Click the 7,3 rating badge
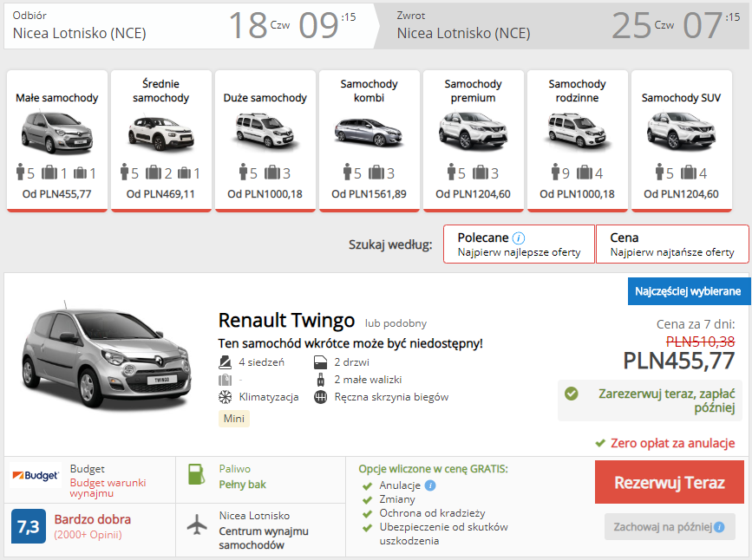This screenshot has width=752, height=560. [29, 526]
